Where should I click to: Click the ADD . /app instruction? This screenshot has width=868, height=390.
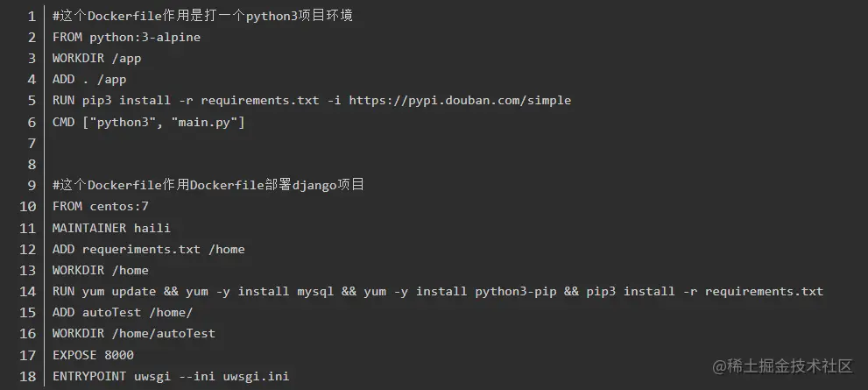point(89,79)
